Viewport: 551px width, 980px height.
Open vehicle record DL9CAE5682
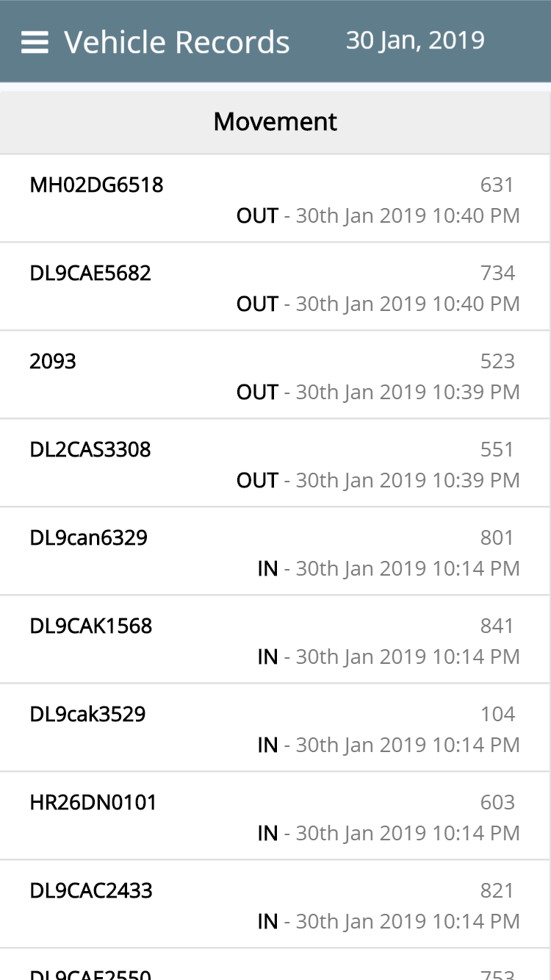click(90, 273)
